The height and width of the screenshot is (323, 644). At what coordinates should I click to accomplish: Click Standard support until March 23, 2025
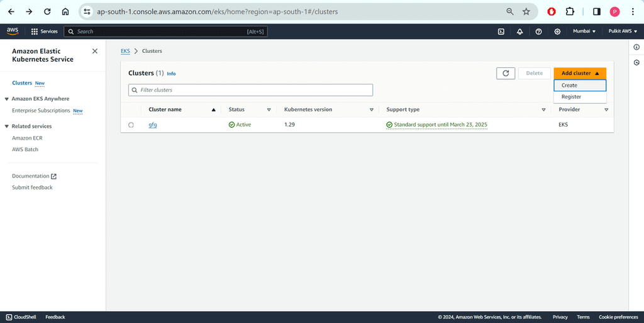pos(440,125)
